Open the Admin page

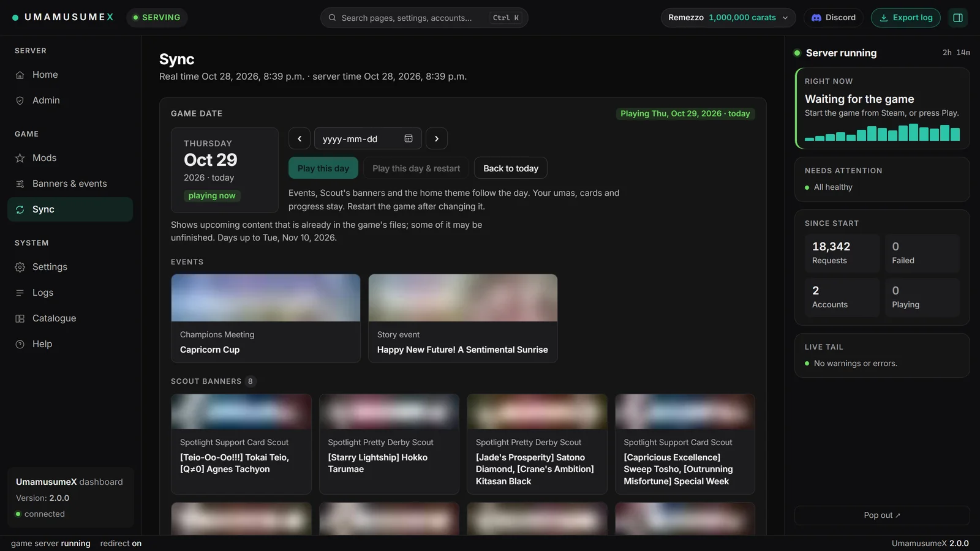tap(70, 100)
